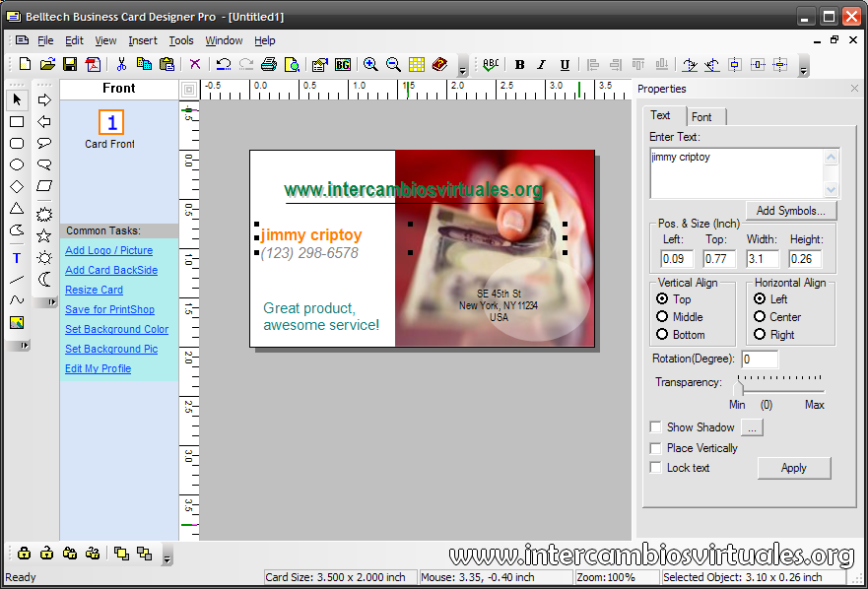
Task: Enable the Show Shadow checkbox
Action: (656, 426)
